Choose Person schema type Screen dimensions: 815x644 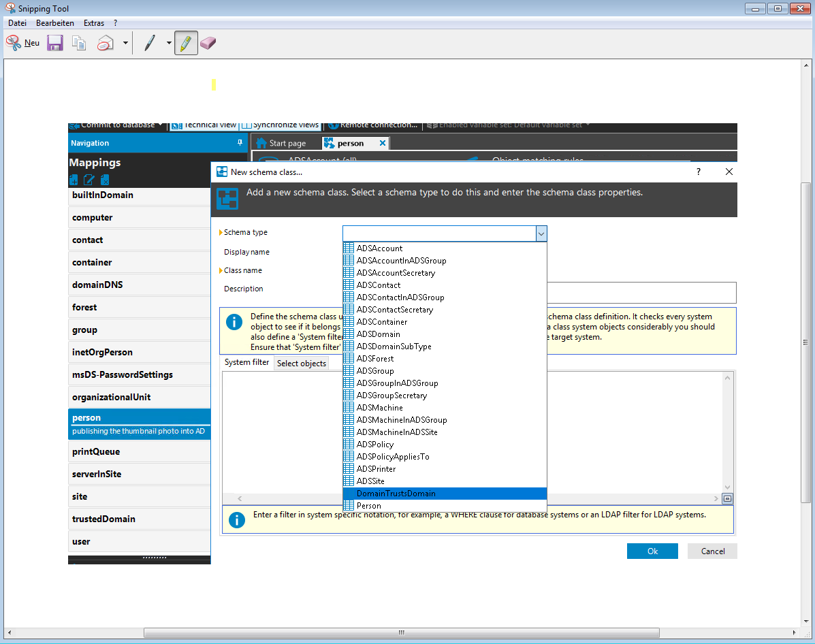pyautogui.click(x=445, y=506)
